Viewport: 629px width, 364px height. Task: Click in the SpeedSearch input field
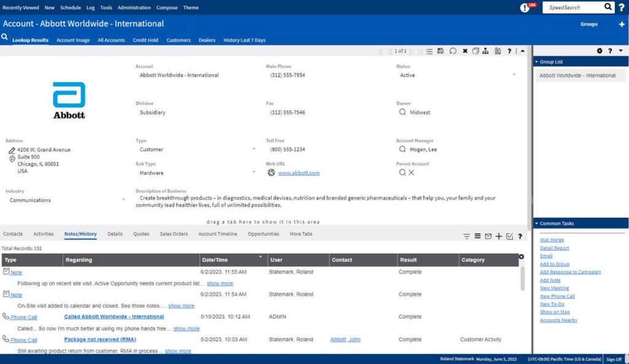pos(571,7)
